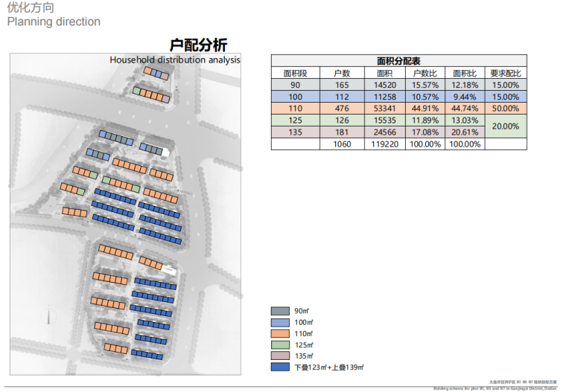The height and width of the screenshot is (392, 566).
Task: Click the 优化方向 title at top left
Action: point(30,7)
